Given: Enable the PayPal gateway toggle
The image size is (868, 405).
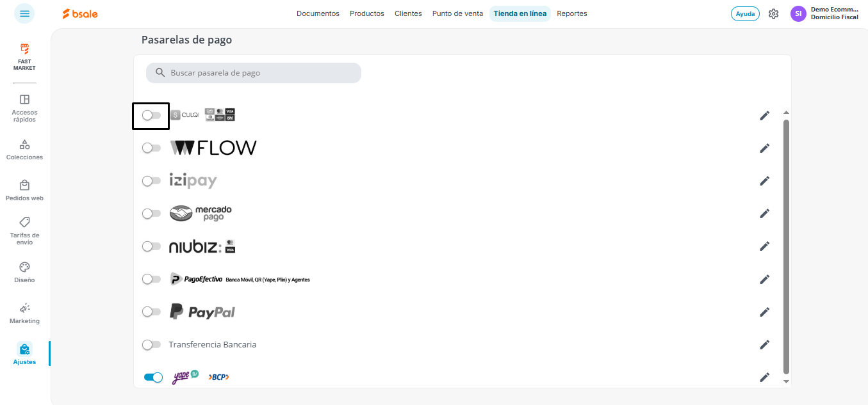Looking at the screenshot, I should tap(152, 312).
